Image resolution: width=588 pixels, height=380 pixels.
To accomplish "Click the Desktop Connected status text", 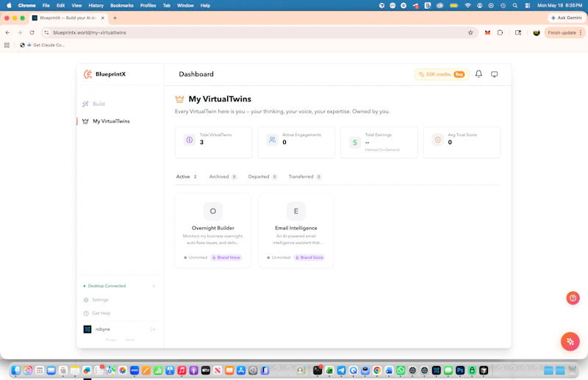I will pyautogui.click(x=107, y=286).
